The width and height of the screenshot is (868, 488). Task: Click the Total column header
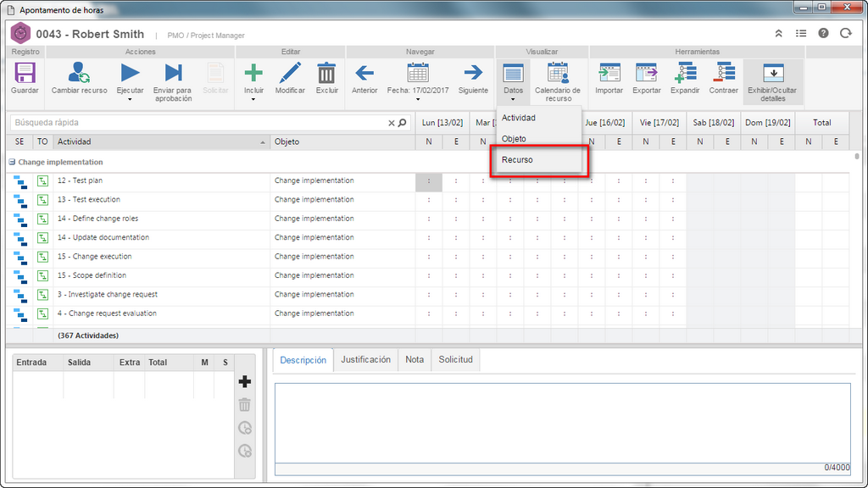[x=822, y=123]
